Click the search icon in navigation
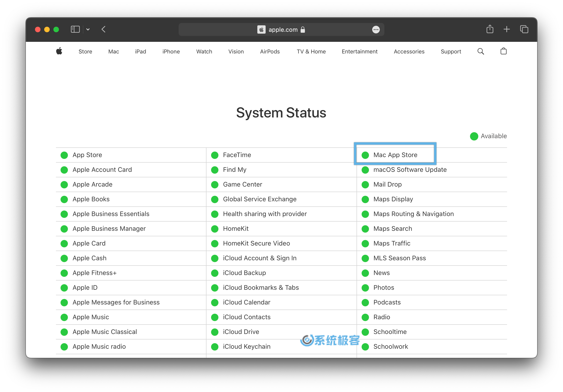This screenshot has height=392, width=563. coord(482,51)
